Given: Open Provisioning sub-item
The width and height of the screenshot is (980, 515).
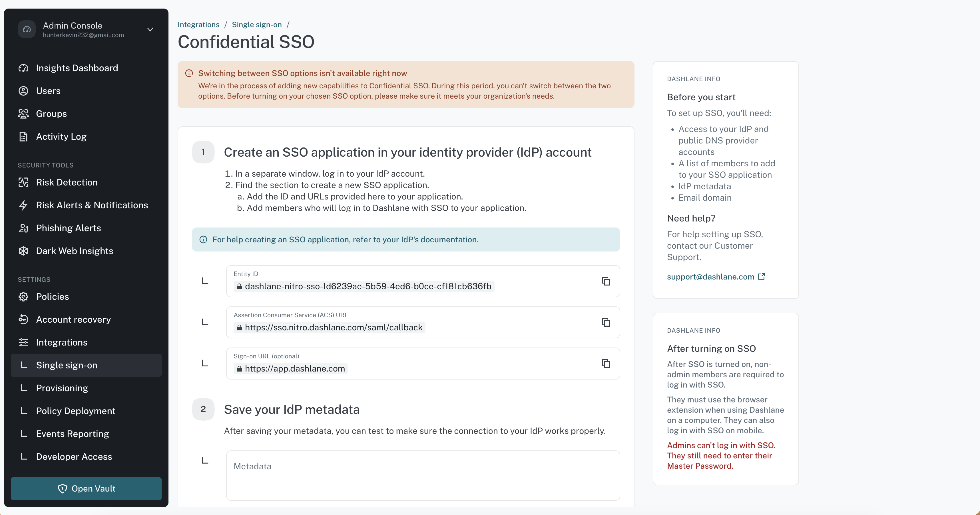Looking at the screenshot, I should tap(86, 388).
